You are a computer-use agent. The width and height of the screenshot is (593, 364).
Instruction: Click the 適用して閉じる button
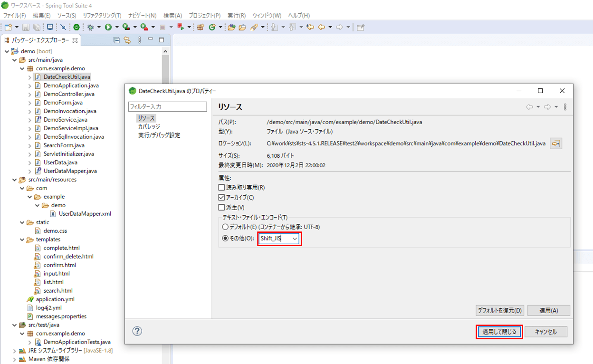pyautogui.click(x=499, y=332)
